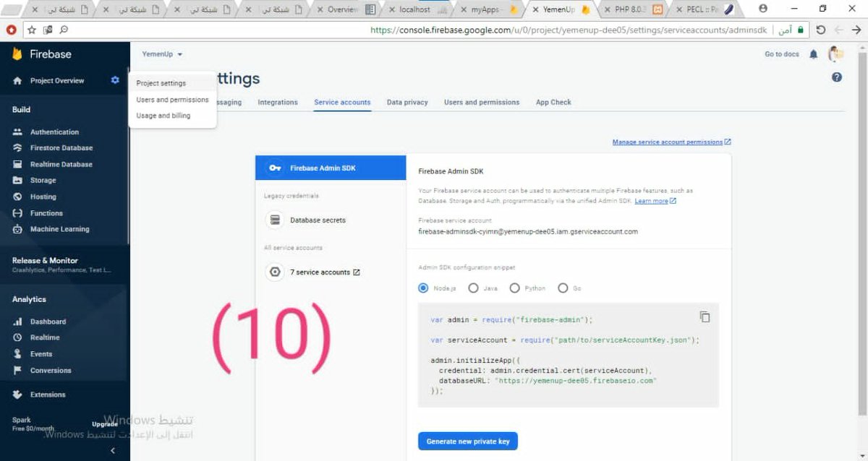Open the user account avatar
The image size is (868, 461).
[835, 54]
